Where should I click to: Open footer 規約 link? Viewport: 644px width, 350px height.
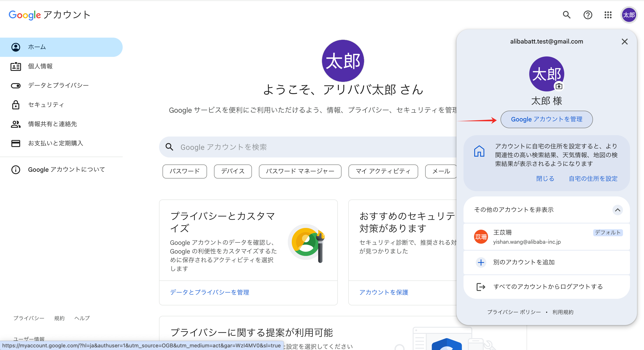click(59, 318)
